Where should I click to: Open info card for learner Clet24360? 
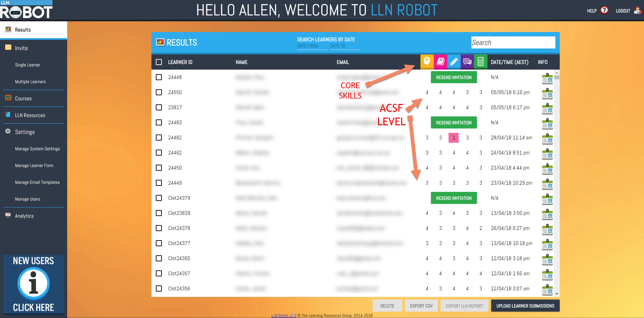[x=547, y=259]
